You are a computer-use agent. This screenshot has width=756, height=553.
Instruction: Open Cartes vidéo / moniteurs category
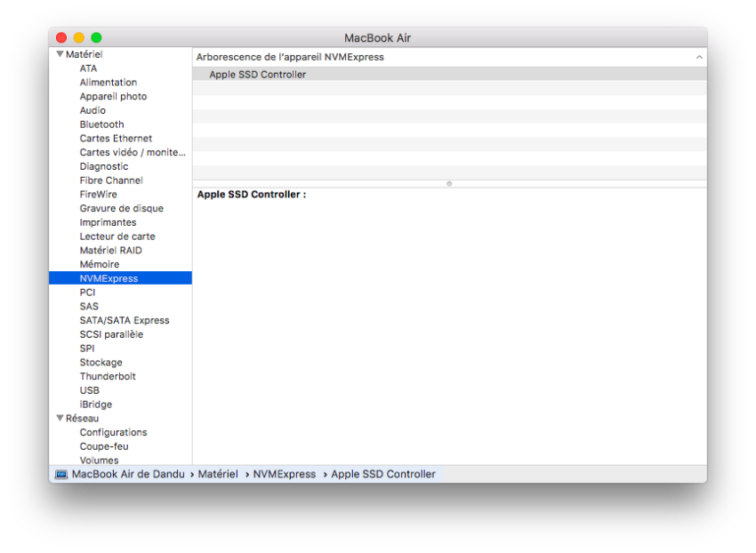(x=133, y=152)
